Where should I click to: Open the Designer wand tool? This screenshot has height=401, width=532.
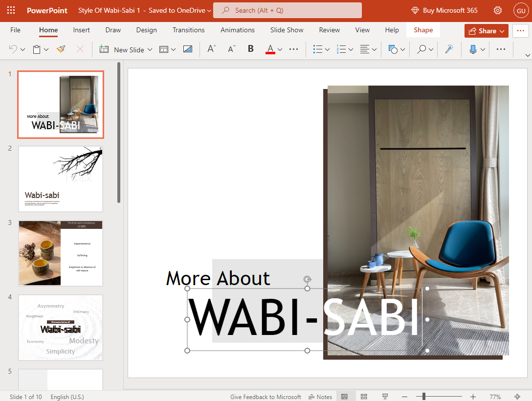pyautogui.click(x=448, y=49)
